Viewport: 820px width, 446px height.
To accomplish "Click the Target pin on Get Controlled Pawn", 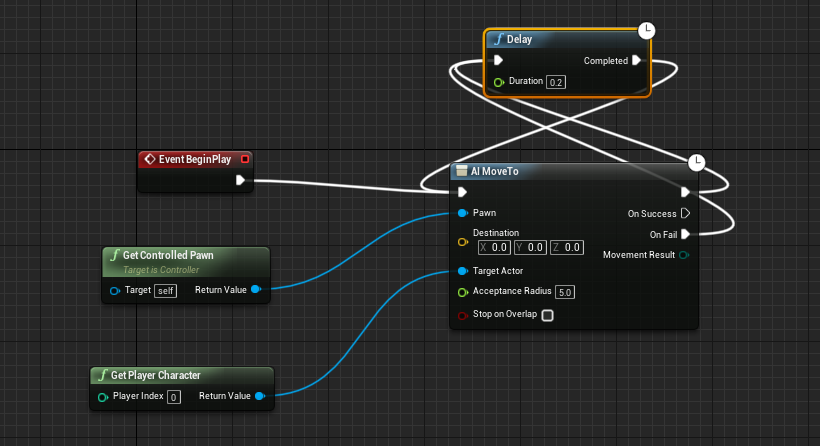I will [x=115, y=291].
